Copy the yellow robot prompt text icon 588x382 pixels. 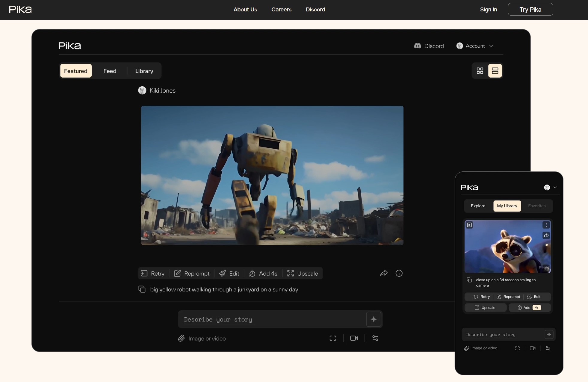[x=142, y=289]
